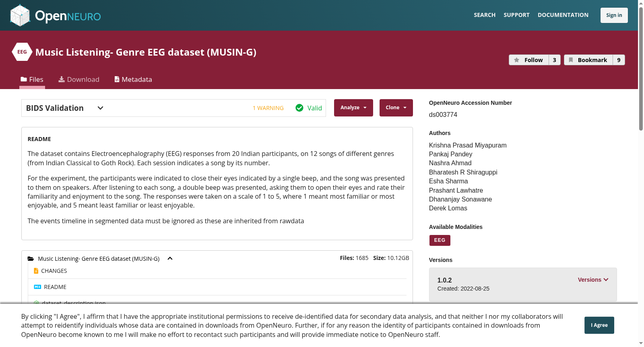This screenshot has height=347, width=644.
Task: Click the Follow button
Action: point(529,60)
